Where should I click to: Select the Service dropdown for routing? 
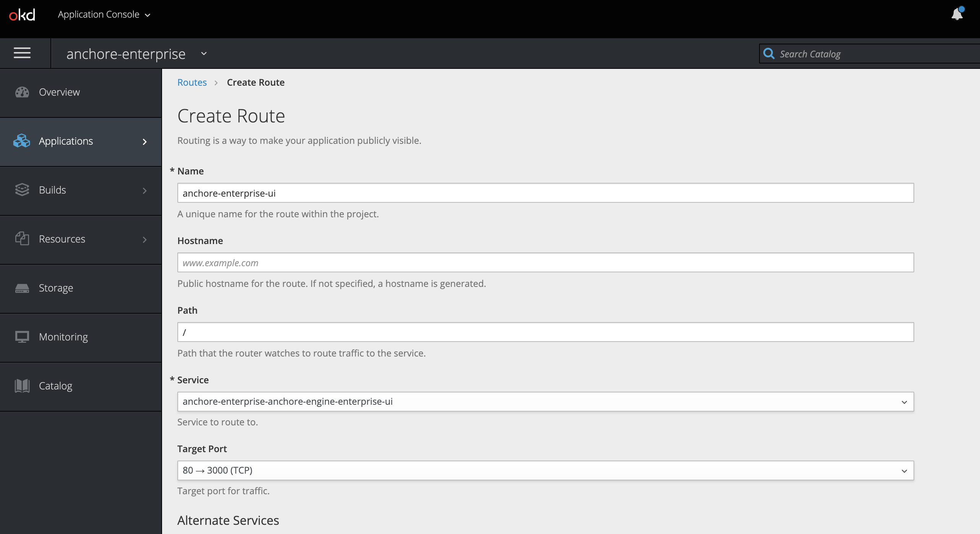coord(545,402)
